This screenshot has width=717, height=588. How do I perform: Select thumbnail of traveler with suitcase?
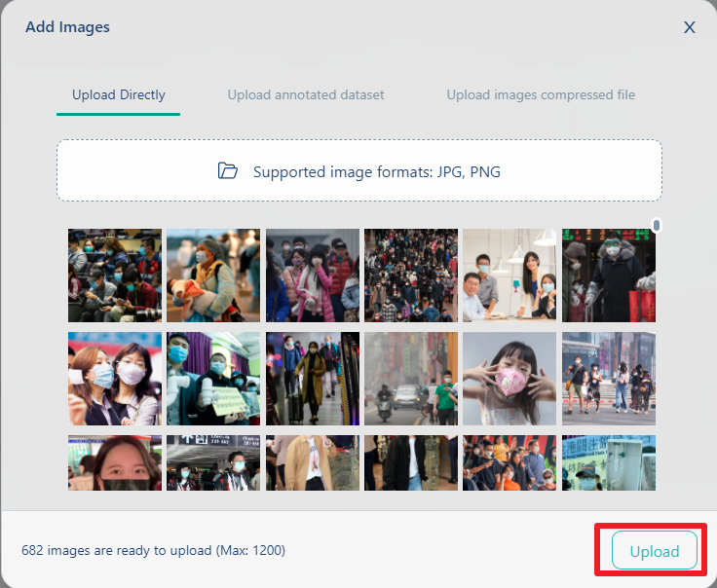pos(313,379)
